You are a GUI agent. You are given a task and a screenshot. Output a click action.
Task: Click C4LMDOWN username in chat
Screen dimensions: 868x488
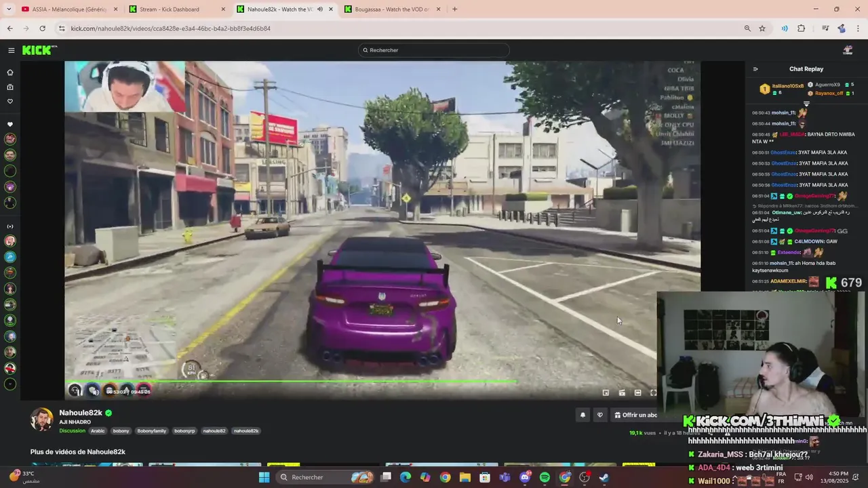(808, 241)
